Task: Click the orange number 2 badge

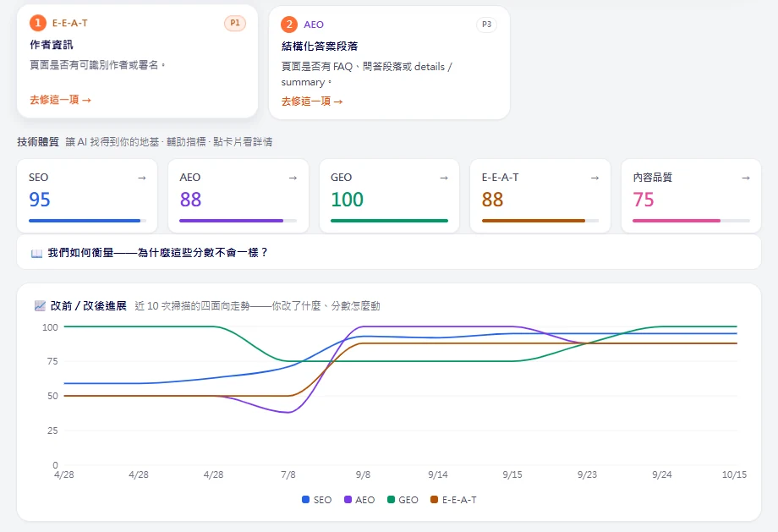Action: [289, 25]
